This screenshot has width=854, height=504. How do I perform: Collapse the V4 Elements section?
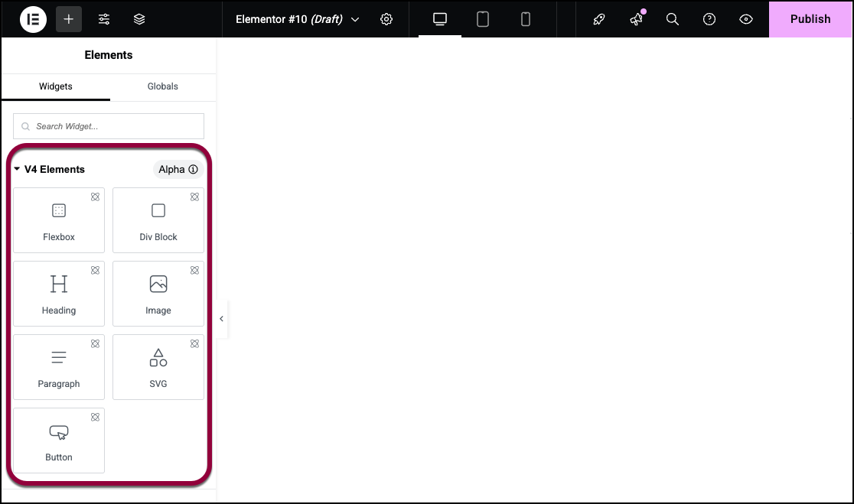18,169
